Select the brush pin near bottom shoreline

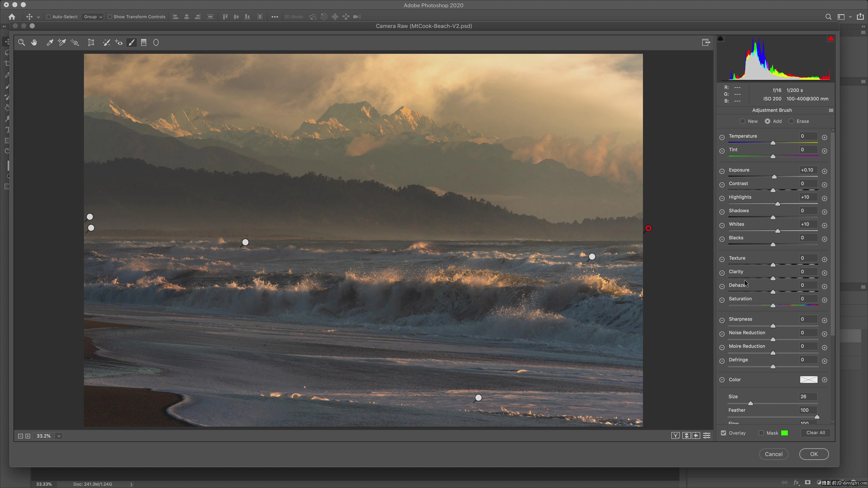[478, 398]
